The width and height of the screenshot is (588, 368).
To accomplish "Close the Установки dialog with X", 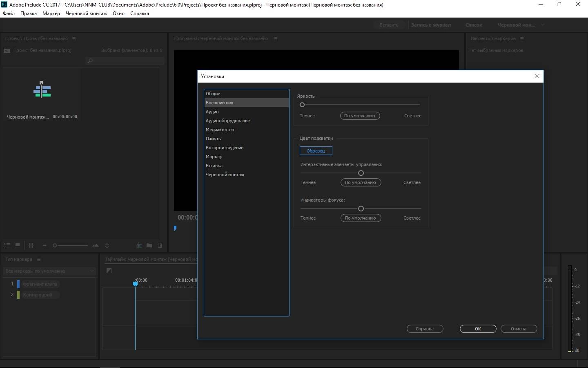I will tap(537, 76).
